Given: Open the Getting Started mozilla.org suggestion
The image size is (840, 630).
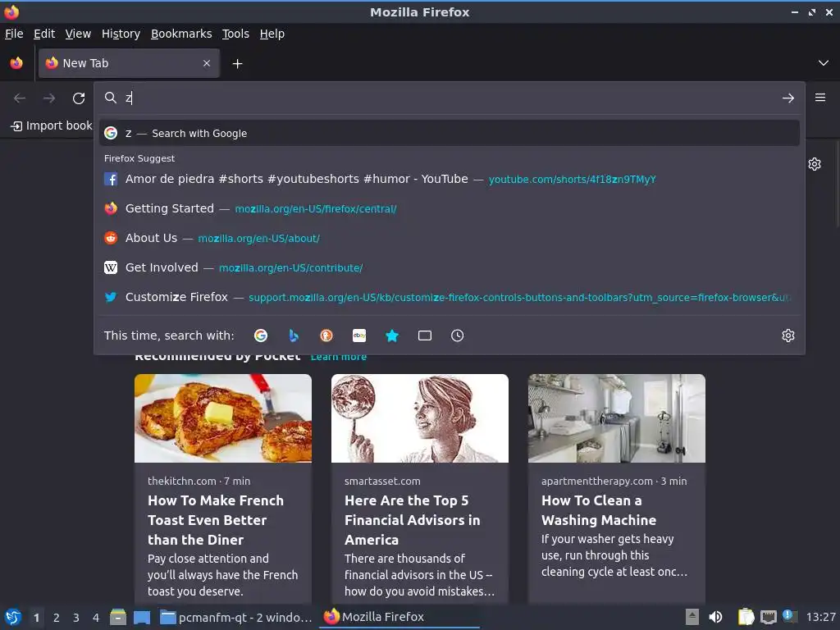Looking at the screenshot, I should pos(450,208).
